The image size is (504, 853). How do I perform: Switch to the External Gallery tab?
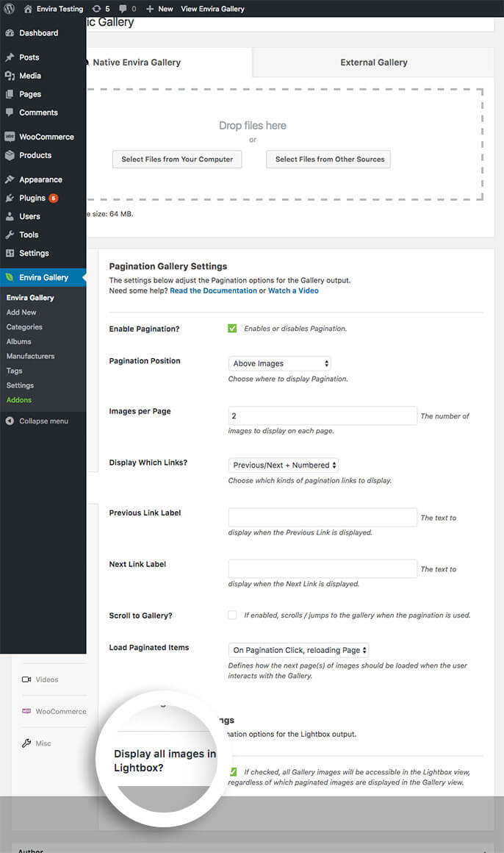(373, 63)
